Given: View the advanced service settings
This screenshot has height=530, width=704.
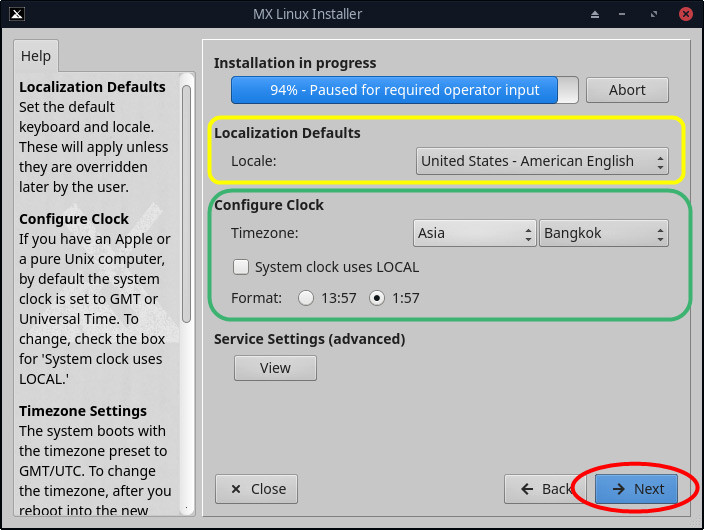Looking at the screenshot, I should tap(275, 368).
